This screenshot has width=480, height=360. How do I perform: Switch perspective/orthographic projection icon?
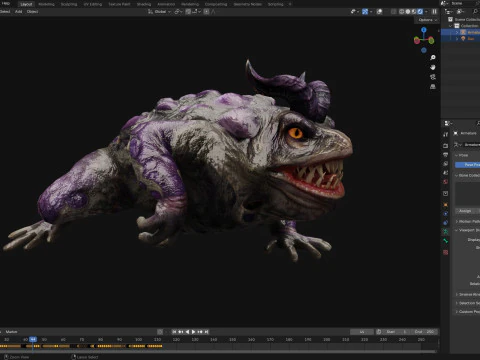click(433, 87)
